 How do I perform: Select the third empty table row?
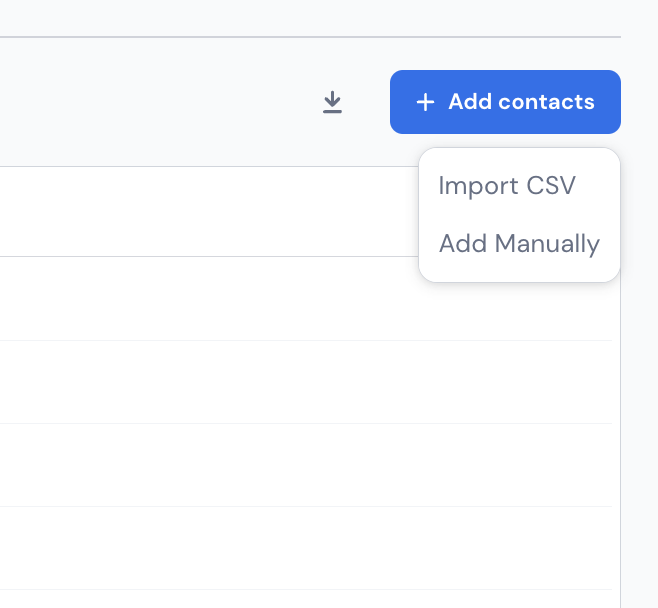[306, 465]
